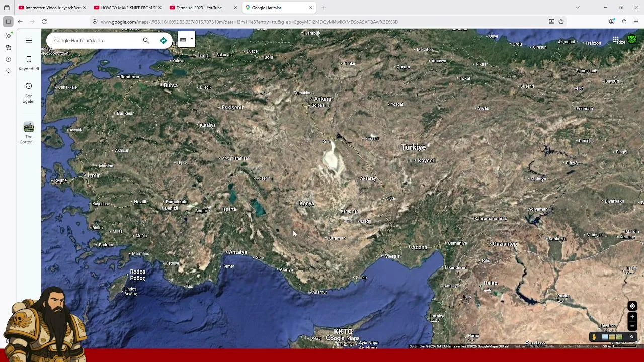The height and width of the screenshot is (362, 644).
Task: Click the Sivas city label
Action: point(484,108)
